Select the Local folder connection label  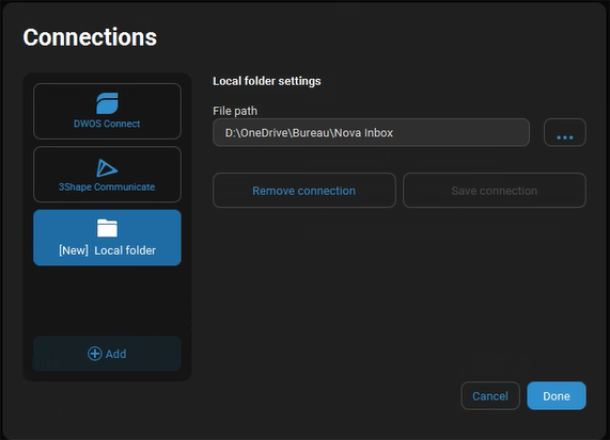click(x=125, y=251)
